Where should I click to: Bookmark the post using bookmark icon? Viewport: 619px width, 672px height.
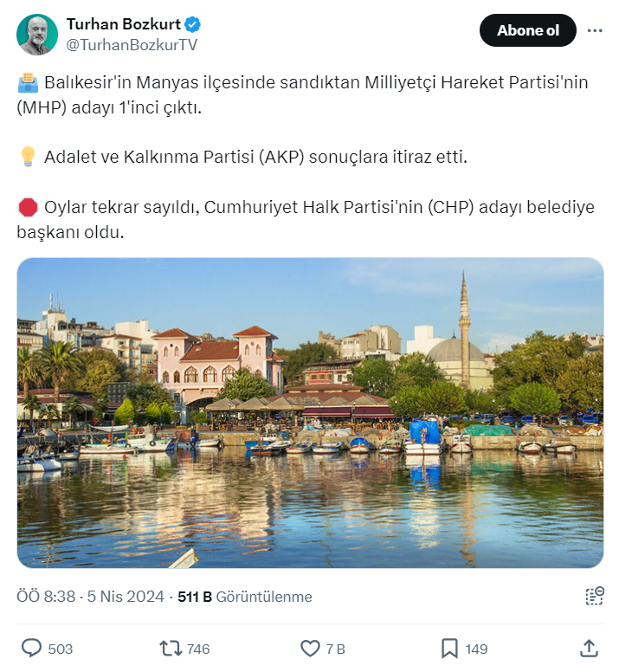(x=449, y=648)
